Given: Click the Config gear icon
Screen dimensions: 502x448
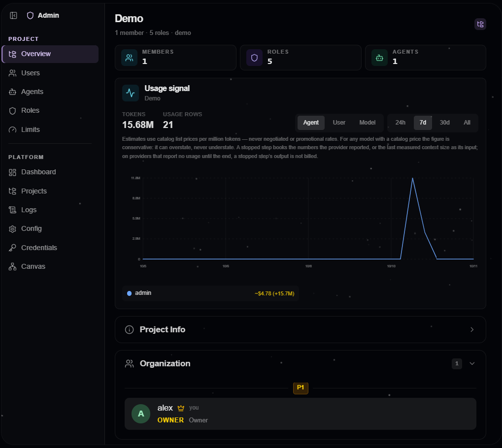Looking at the screenshot, I should pyautogui.click(x=12, y=229).
